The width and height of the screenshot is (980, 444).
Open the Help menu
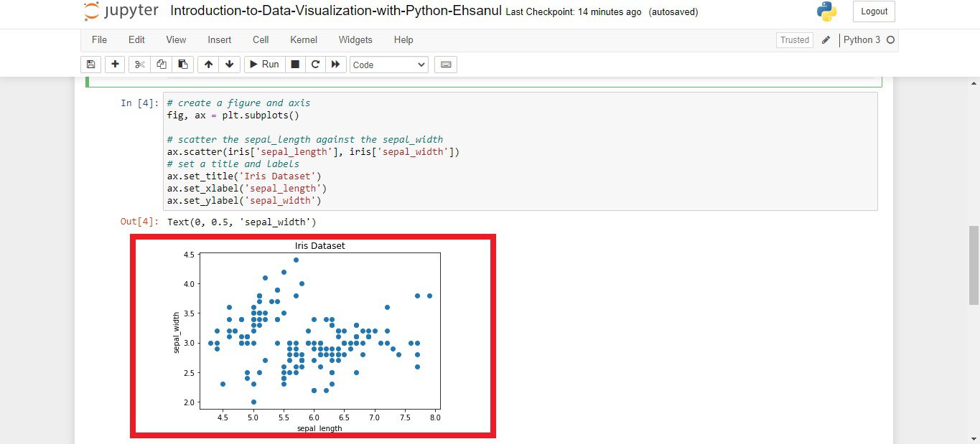[x=403, y=39]
